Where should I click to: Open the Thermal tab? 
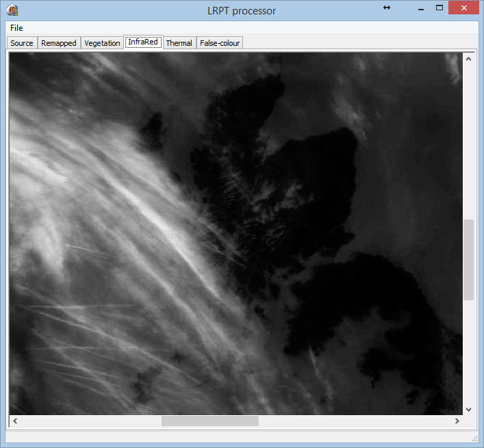pos(179,43)
